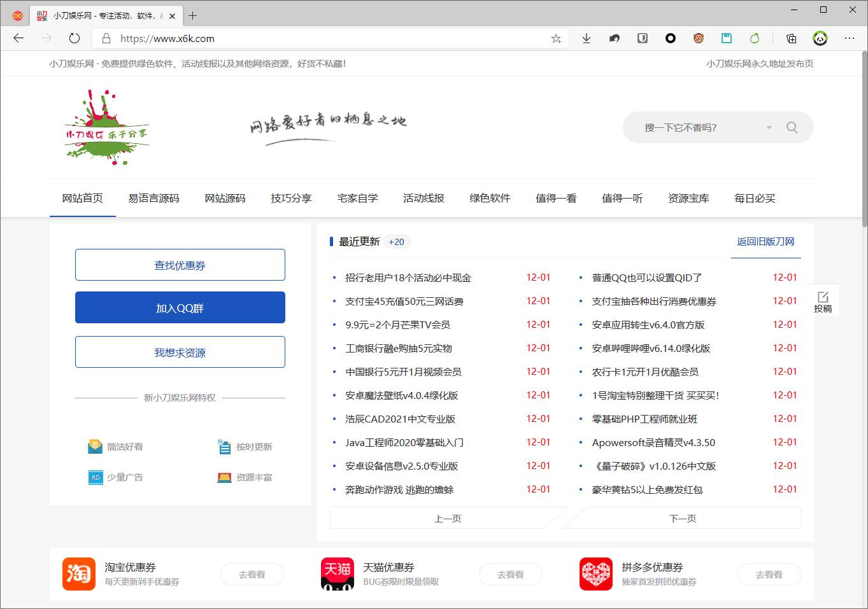Click the favorite star icon in address bar
This screenshot has width=868, height=609.
point(556,39)
